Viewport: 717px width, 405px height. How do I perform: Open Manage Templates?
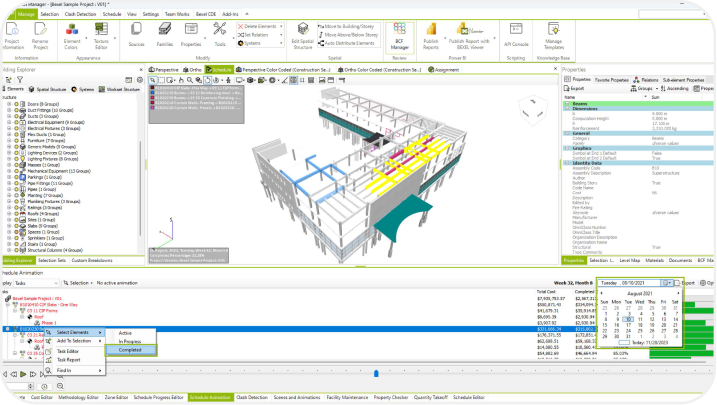point(553,36)
